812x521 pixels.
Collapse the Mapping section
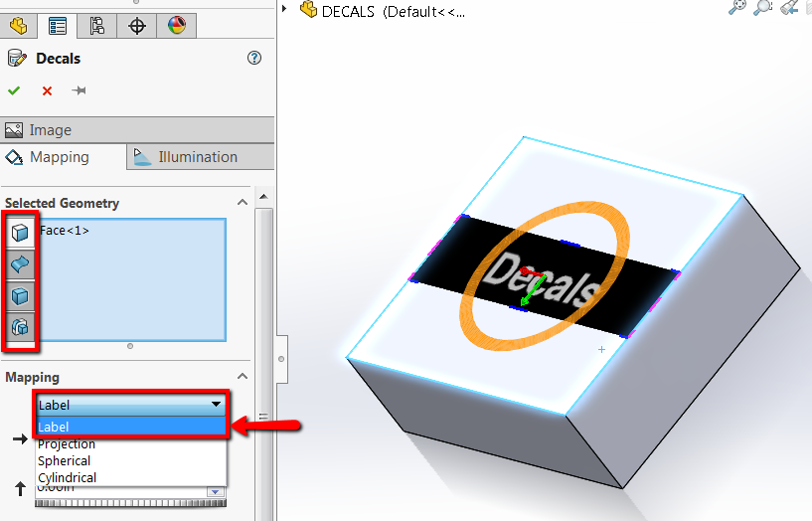point(243,377)
